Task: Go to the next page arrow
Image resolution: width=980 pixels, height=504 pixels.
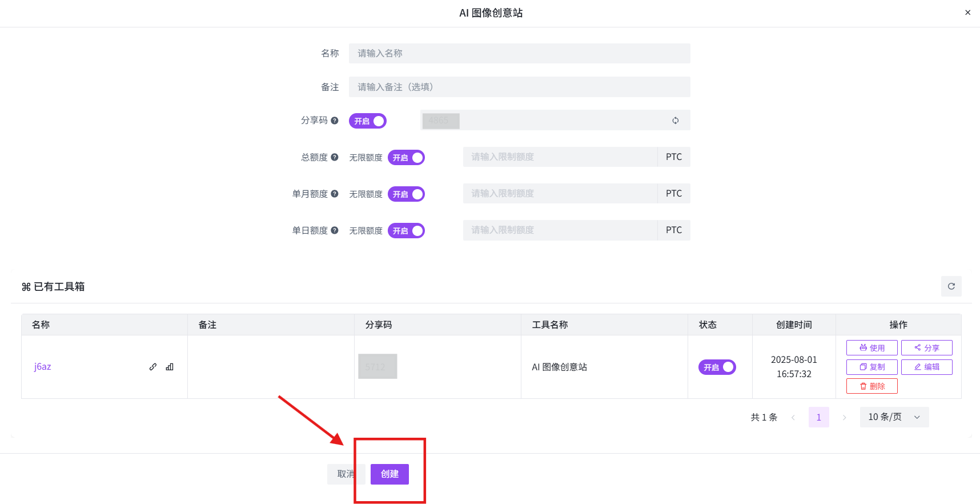Action: [x=845, y=417]
